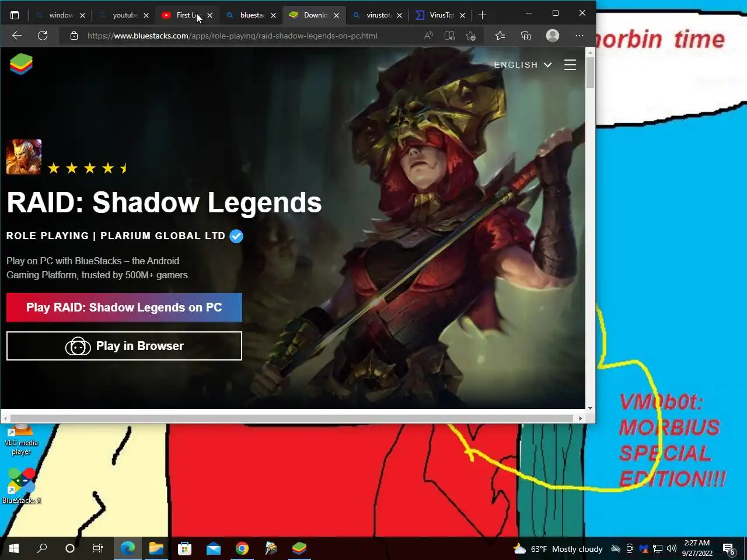
Task: Switch to the 'virustot' search tab
Action: (x=378, y=15)
